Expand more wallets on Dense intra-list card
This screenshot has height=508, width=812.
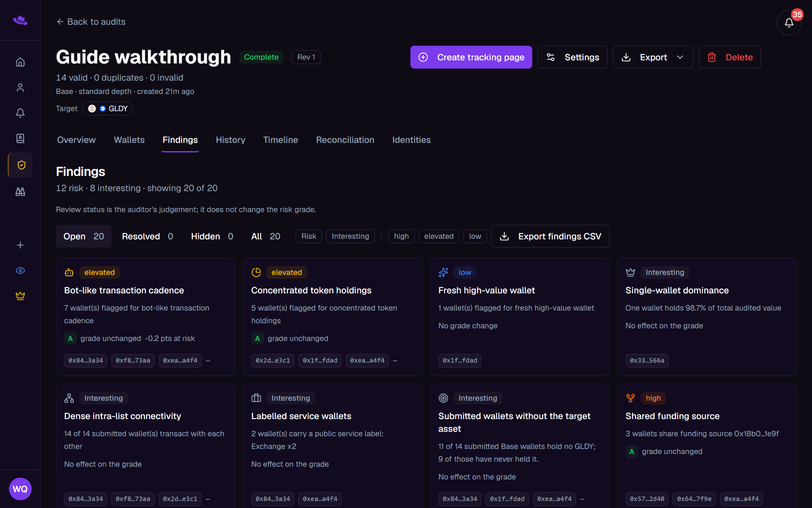coord(208,499)
